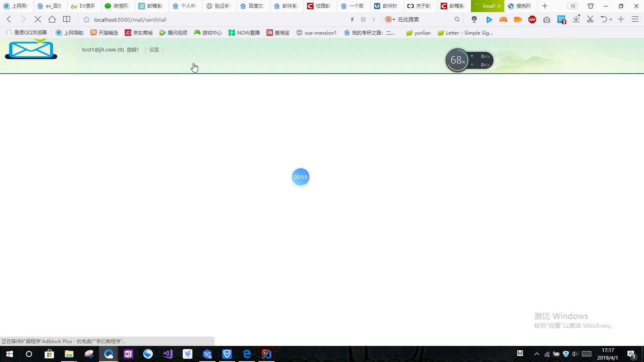
Task: Open the 登录QQ浏览器 login bookmark
Action: click(27, 33)
